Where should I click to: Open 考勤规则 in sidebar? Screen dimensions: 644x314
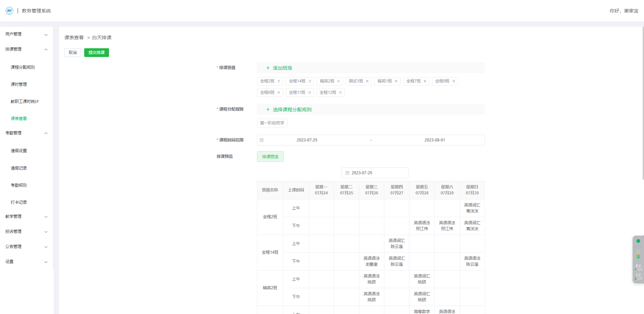pyautogui.click(x=19, y=185)
